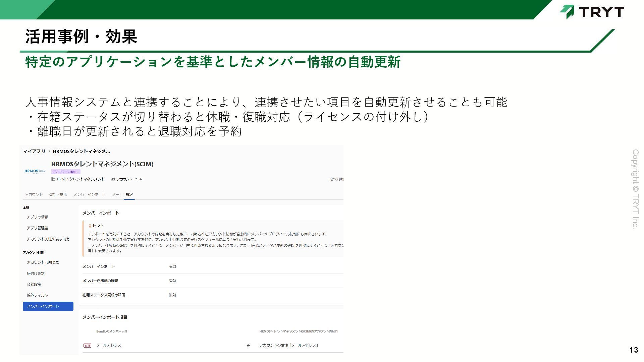This screenshot has width=644, height=362.
Task: Open the メモ tab
Action: [115, 195]
